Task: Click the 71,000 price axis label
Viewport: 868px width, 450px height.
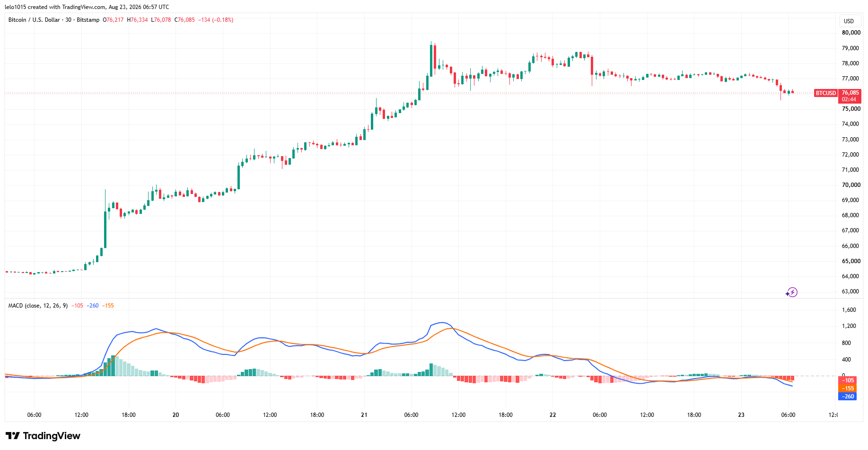Action: point(851,170)
